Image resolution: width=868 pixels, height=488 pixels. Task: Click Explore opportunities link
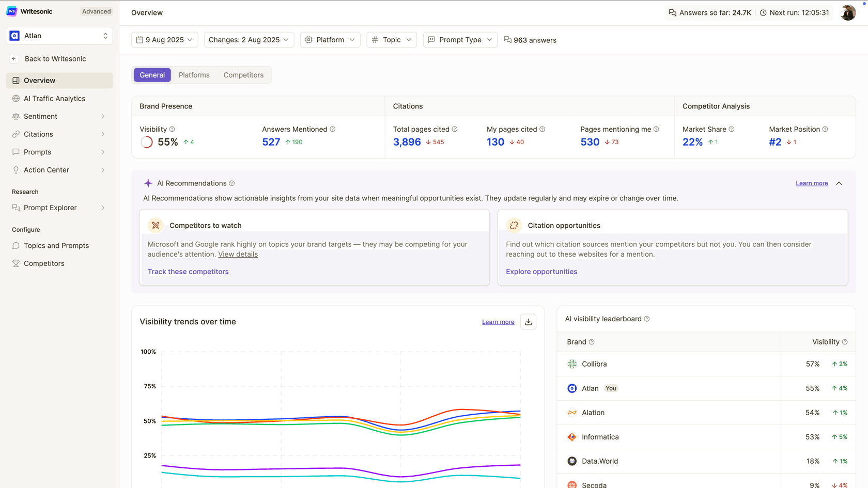541,272
